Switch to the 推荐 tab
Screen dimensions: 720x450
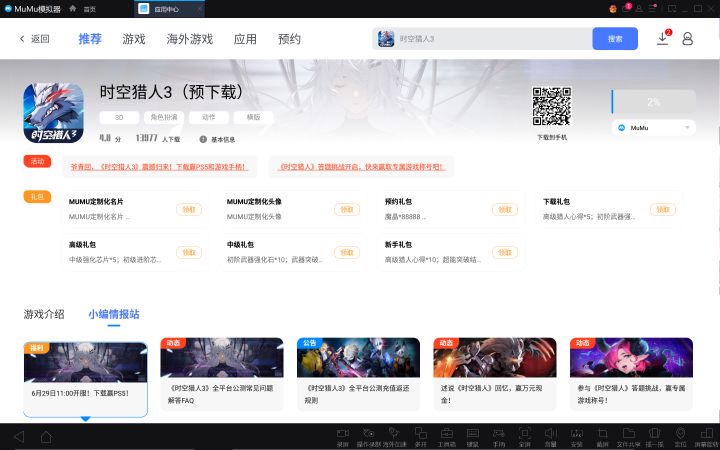click(x=90, y=39)
